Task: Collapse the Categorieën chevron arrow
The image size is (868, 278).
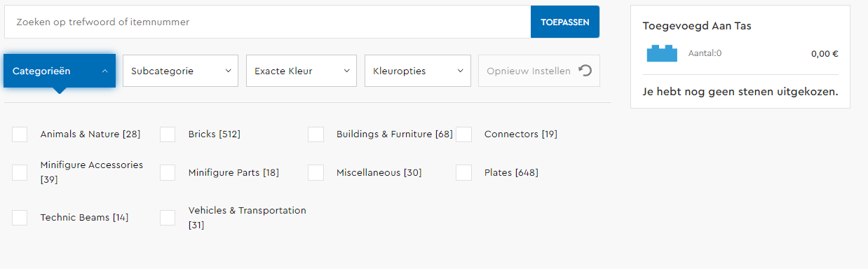Action: [x=104, y=71]
